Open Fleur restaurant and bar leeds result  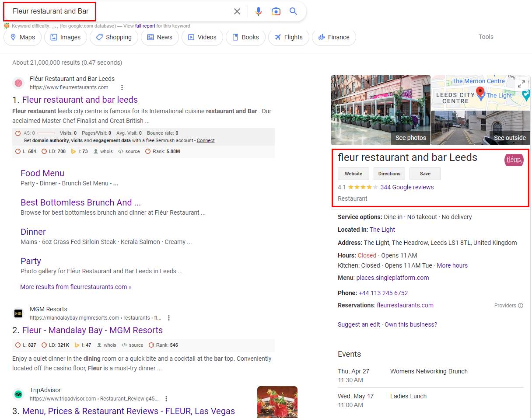(80, 100)
